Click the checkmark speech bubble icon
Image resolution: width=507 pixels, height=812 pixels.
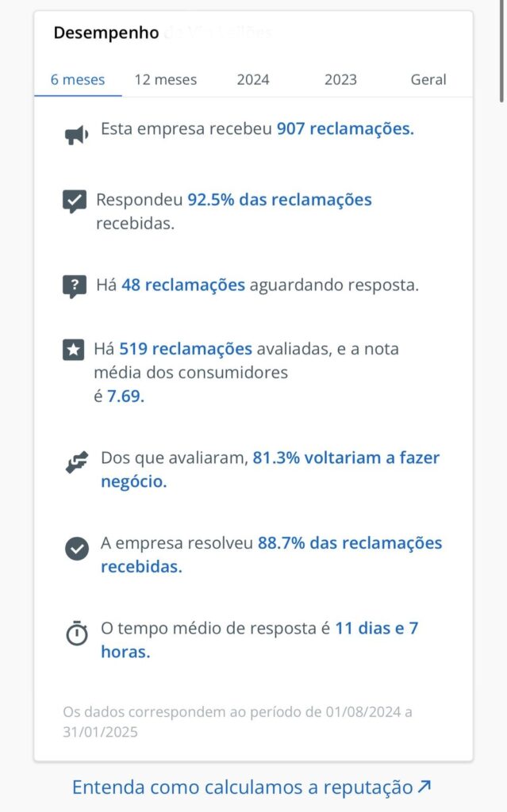pos(75,201)
